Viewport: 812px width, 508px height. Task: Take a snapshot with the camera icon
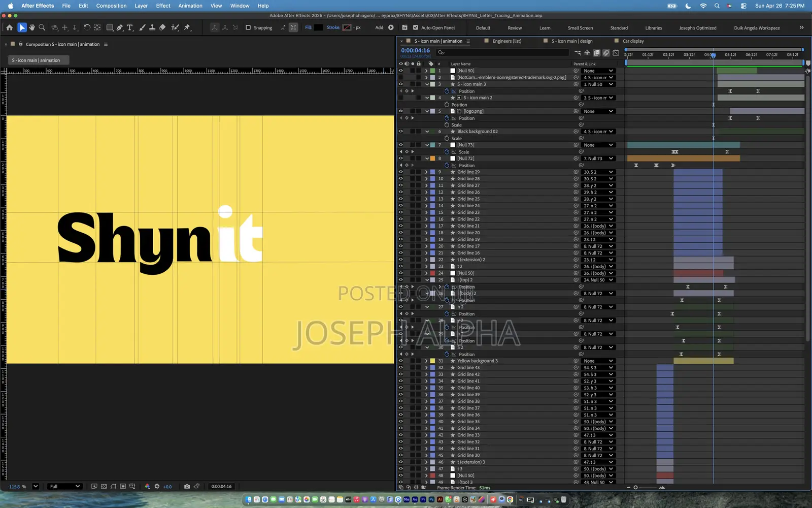point(187,486)
